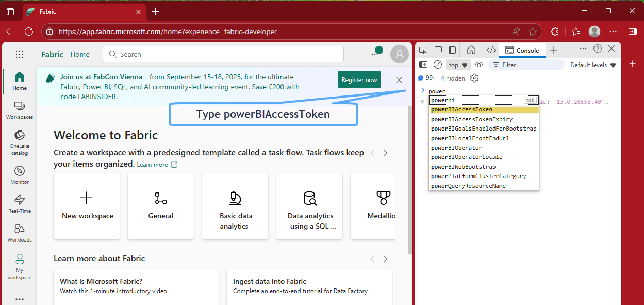Add page to favorites with star icon
Viewport: 644px width, 305px height.
click(533, 31)
